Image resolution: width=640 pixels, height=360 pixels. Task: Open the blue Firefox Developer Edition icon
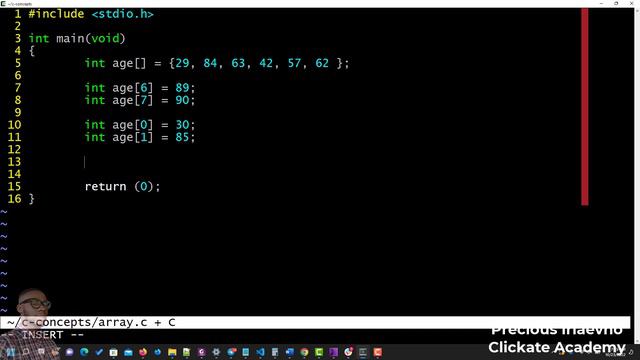(158, 352)
